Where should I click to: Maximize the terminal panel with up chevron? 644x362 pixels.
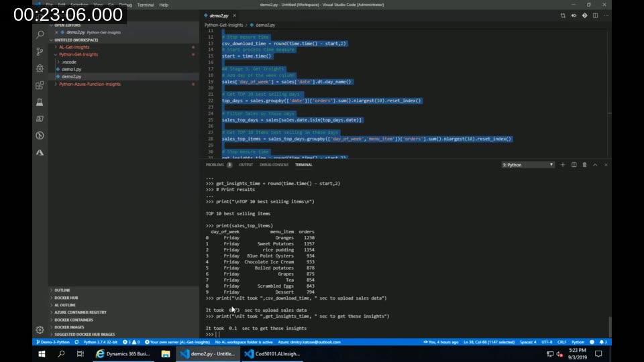click(595, 165)
